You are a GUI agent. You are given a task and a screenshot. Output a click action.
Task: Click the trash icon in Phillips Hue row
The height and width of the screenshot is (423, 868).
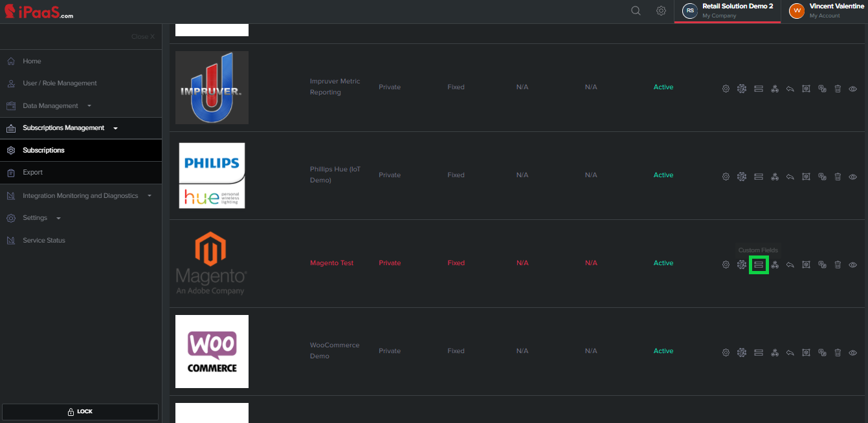coord(838,177)
